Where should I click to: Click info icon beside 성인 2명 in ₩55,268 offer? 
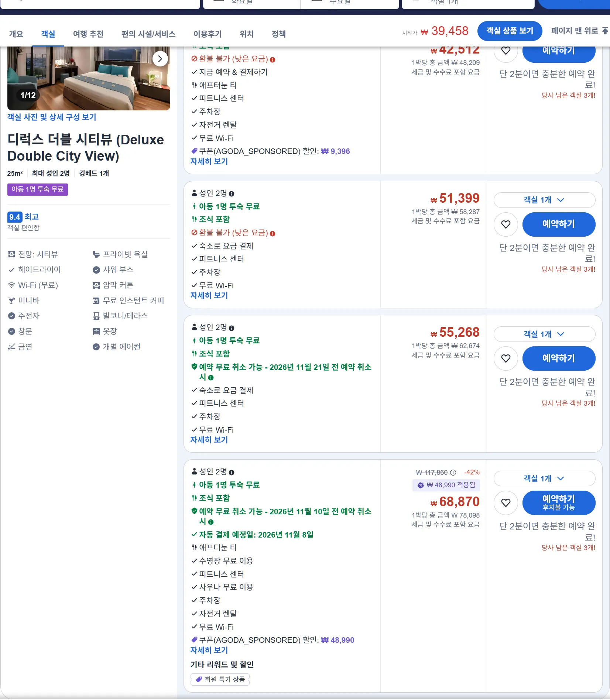click(x=232, y=328)
